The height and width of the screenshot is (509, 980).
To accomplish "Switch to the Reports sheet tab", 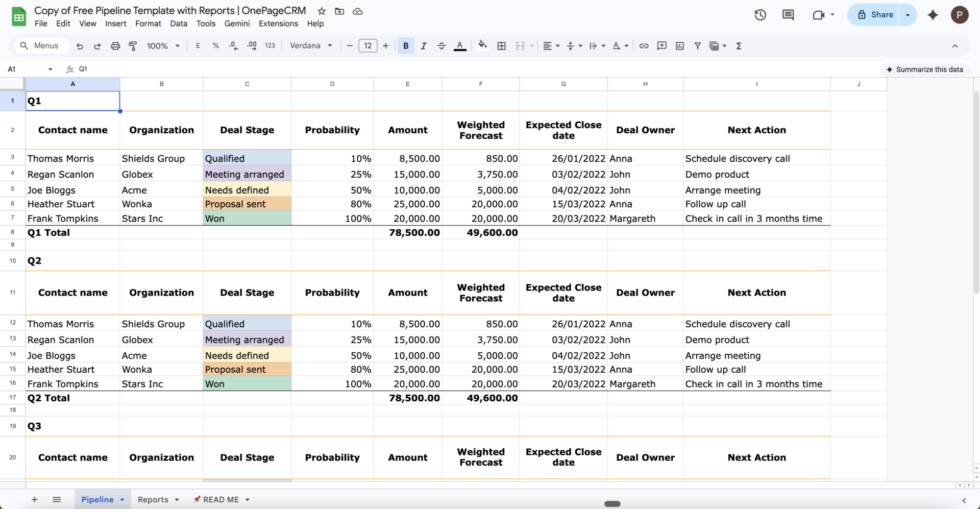I will 153,499.
